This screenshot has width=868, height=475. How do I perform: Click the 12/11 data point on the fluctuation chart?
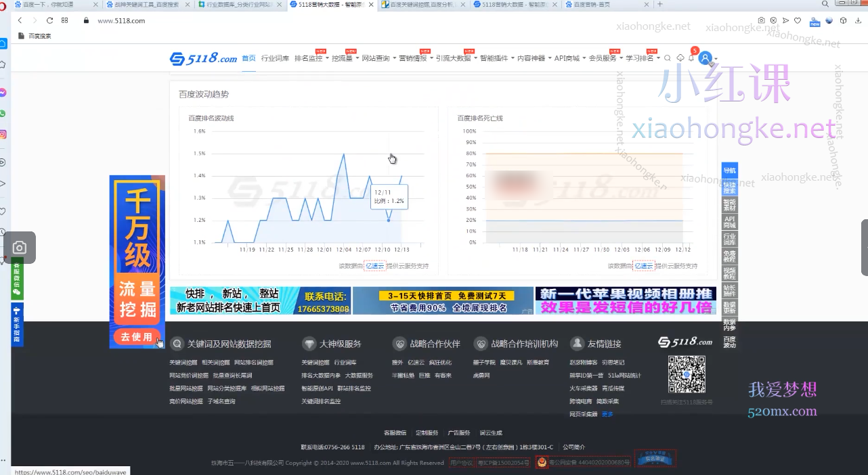tap(389, 220)
